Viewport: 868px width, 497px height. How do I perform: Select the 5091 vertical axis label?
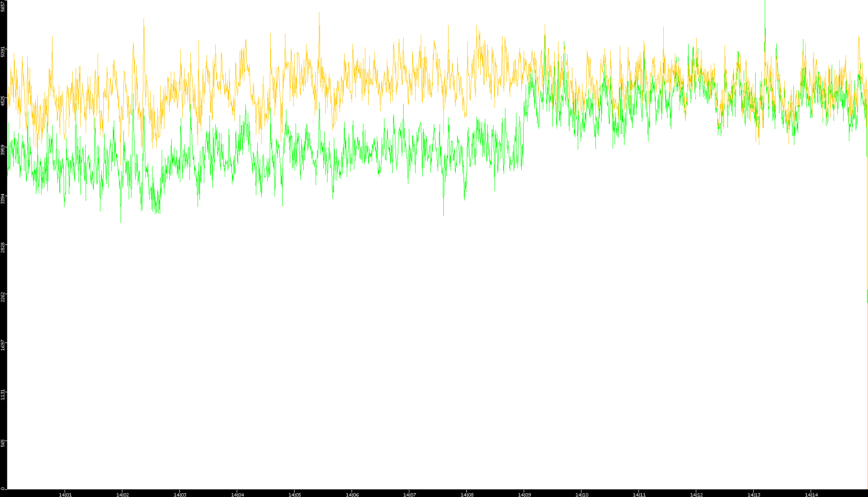[3, 52]
